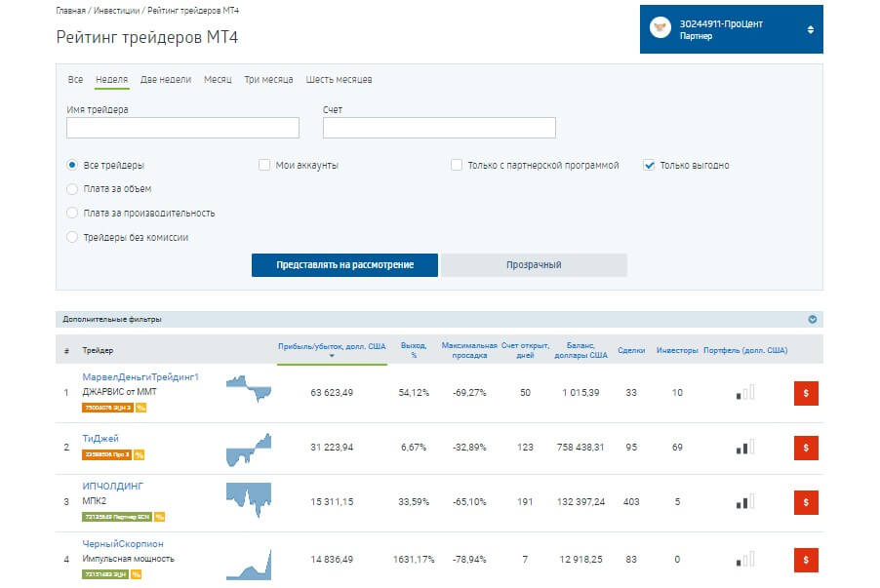Click the red dollar invest button for МарвелДеньгиТрейдинг1
Viewport: 880px width, 588px height.
tap(806, 393)
